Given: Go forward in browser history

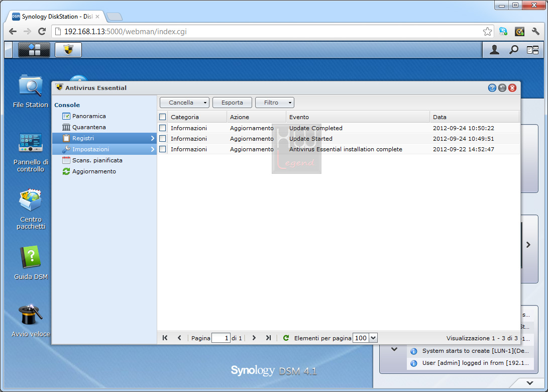Looking at the screenshot, I should pos(27,32).
